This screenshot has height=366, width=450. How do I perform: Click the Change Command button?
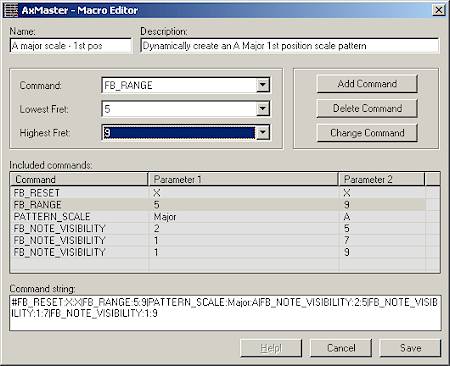(367, 133)
